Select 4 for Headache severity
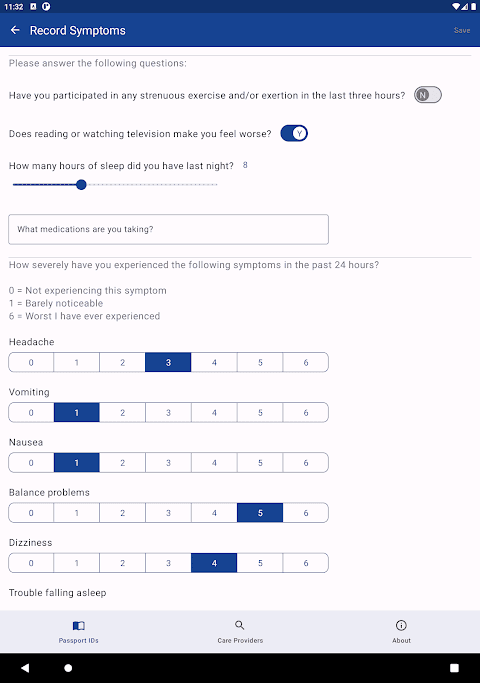The height and width of the screenshot is (683, 480). (214, 362)
